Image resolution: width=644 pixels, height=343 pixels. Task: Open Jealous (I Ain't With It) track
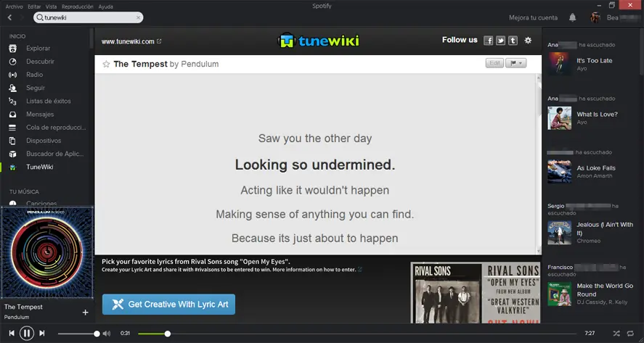click(x=605, y=229)
